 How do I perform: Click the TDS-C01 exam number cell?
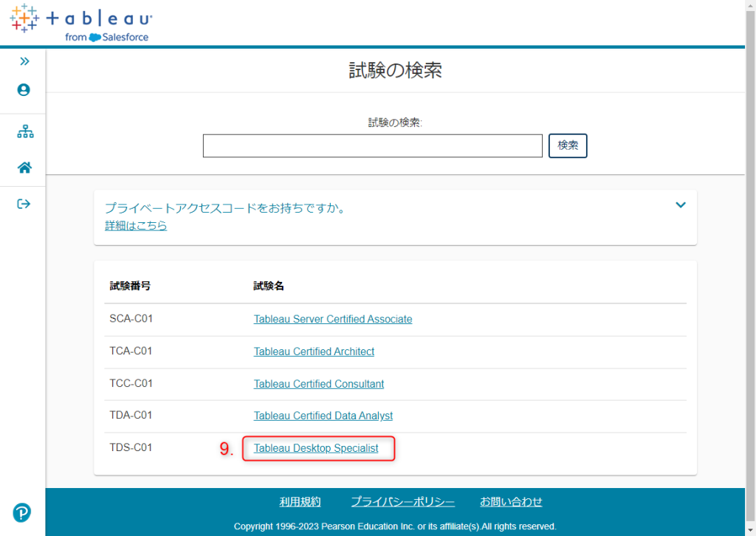pos(131,447)
